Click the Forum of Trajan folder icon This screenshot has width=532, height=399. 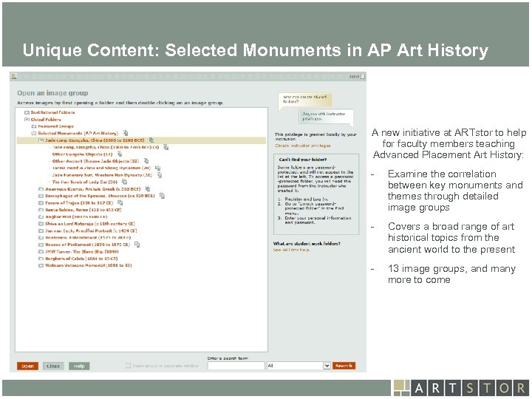tap(41, 202)
